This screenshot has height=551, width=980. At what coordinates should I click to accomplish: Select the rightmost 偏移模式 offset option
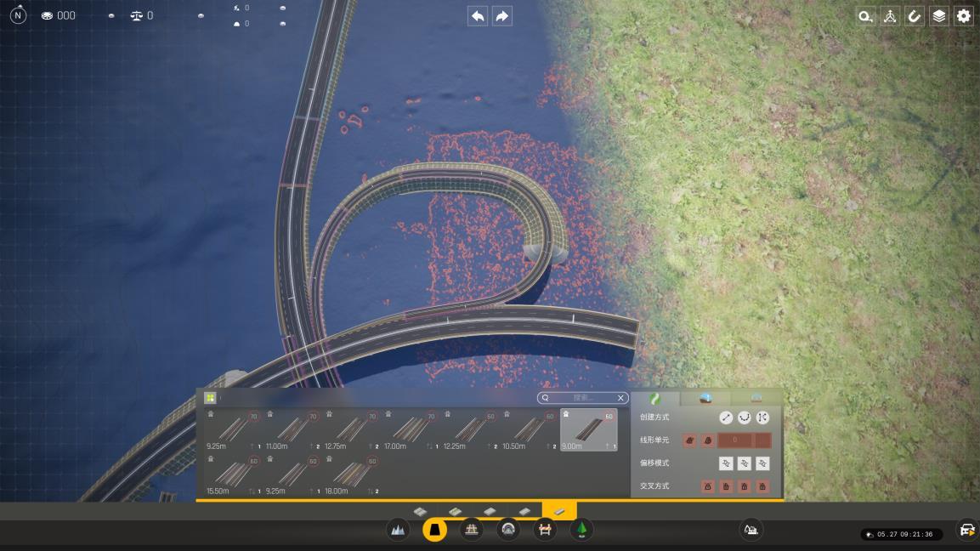762,463
